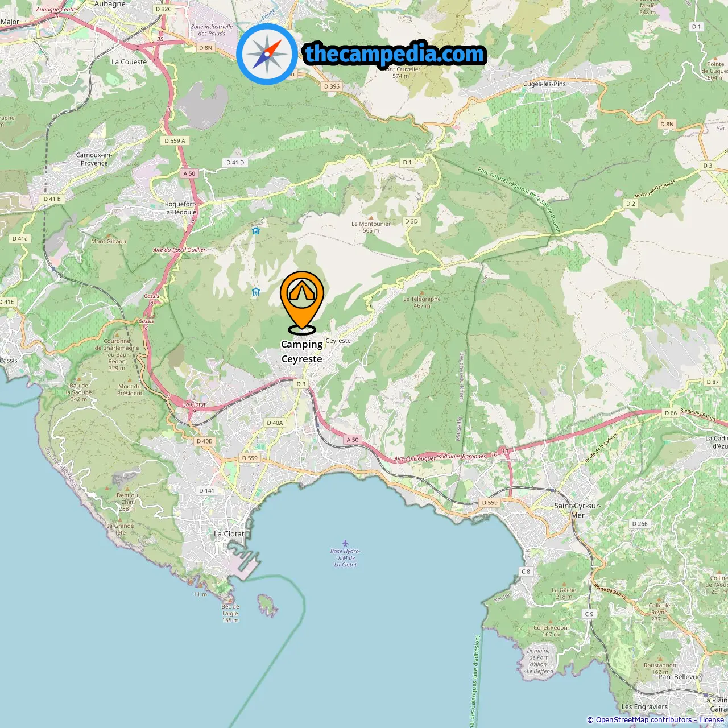Image resolution: width=728 pixels, height=728 pixels.
Task: Click the D 396 road shield
Action: coord(332,86)
